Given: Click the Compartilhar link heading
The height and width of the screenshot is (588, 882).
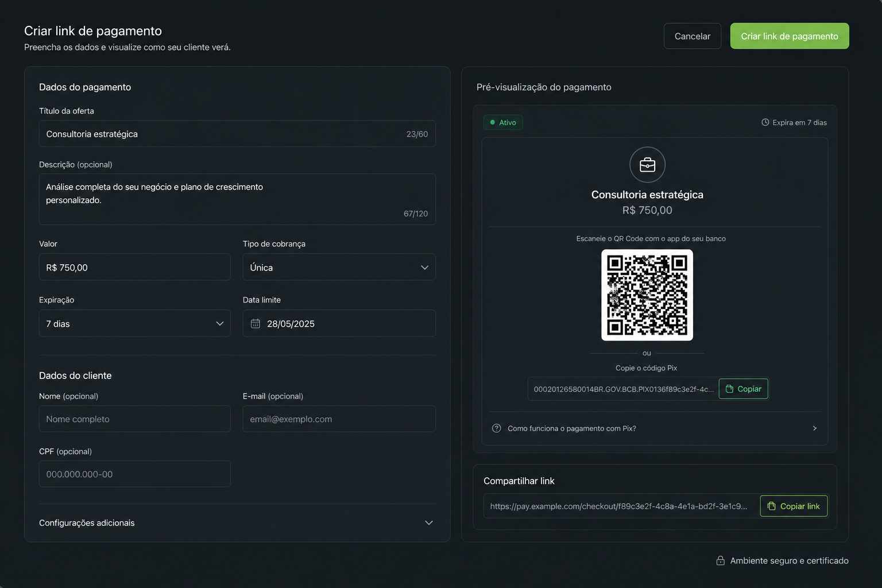Looking at the screenshot, I should 519,481.
